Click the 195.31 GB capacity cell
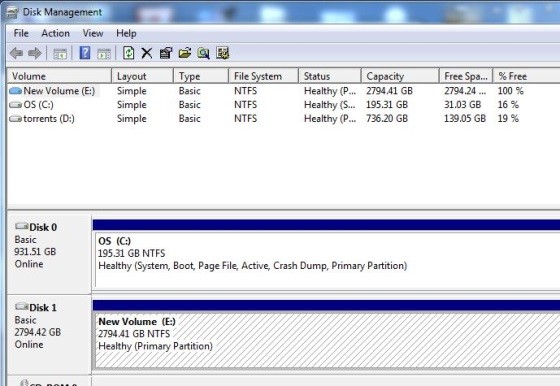 [387, 105]
